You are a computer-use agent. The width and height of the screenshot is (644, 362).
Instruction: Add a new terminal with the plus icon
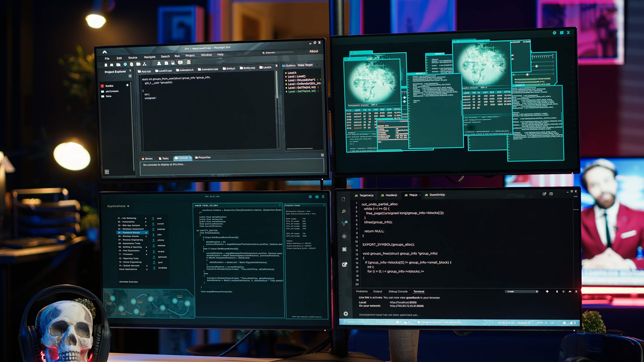pos(547,292)
